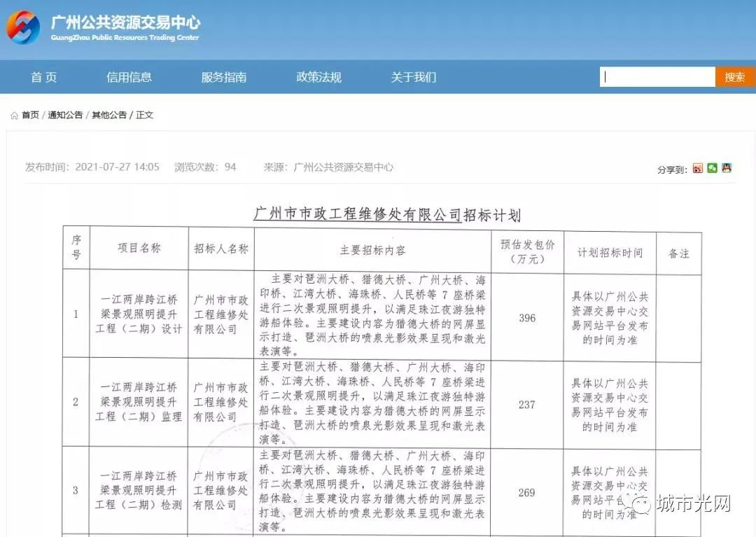Select 政策法规 in the navigation bar
Viewport: 756px width, 537px height.
[x=318, y=77]
